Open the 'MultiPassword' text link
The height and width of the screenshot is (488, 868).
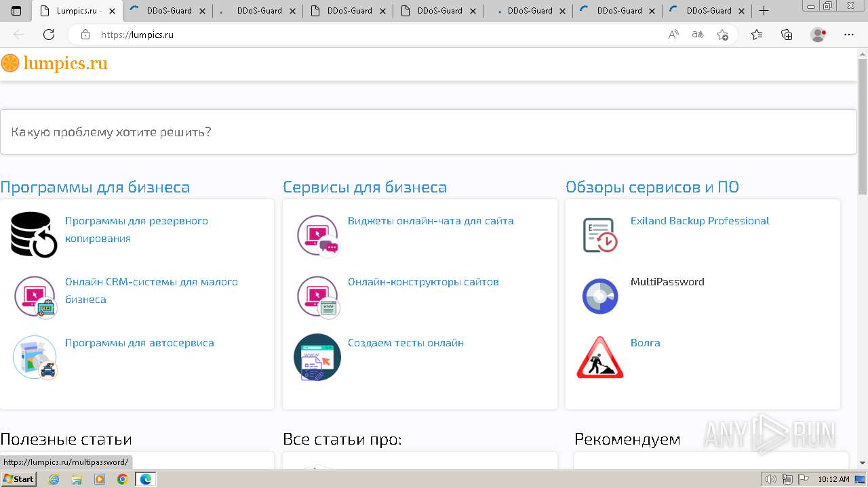tap(667, 282)
